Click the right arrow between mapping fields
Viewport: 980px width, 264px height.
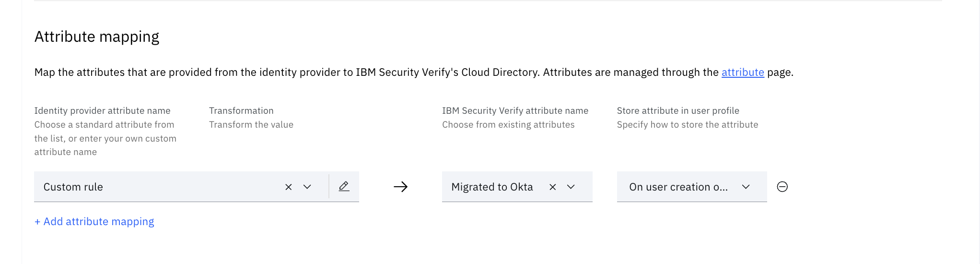pos(400,187)
